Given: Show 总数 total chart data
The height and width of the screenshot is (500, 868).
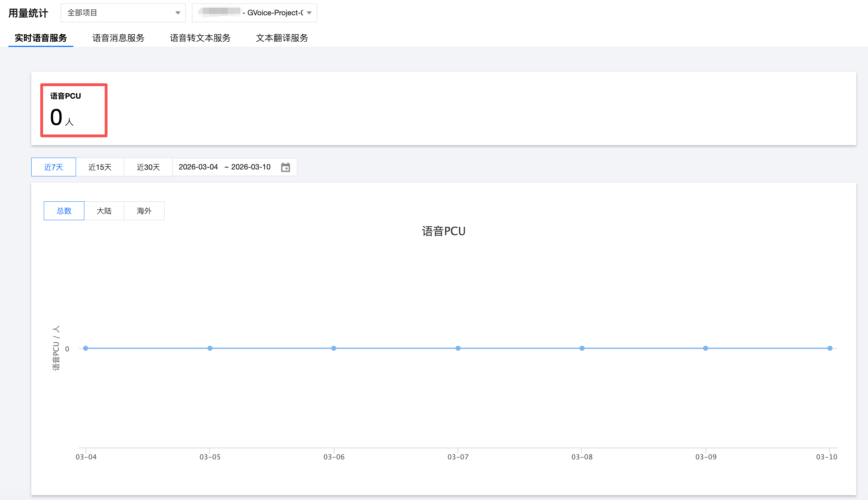Looking at the screenshot, I should click(x=64, y=211).
